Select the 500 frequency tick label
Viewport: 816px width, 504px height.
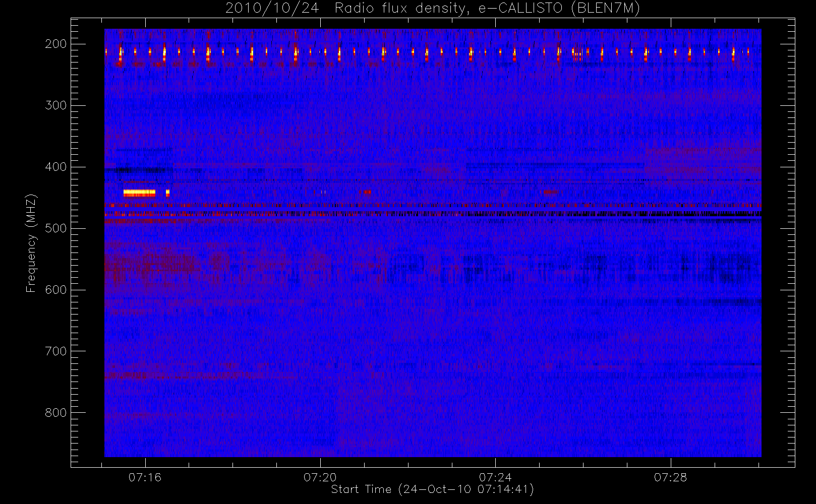point(56,228)
